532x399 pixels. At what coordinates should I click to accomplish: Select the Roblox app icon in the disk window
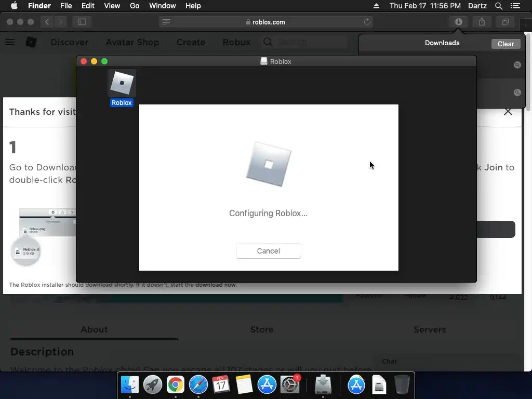tap(122, 83)
